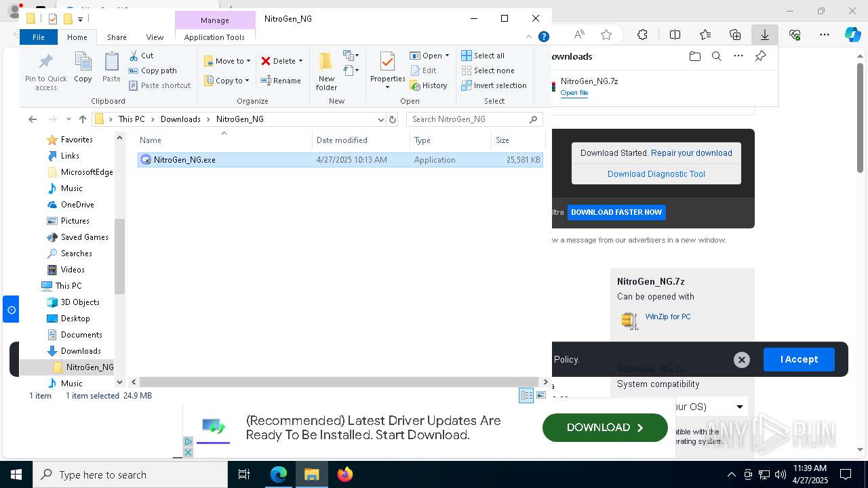Viewport: 868px width, 488px height.
Task: Select Downloads in navigation pane
Action: (81, 351)
